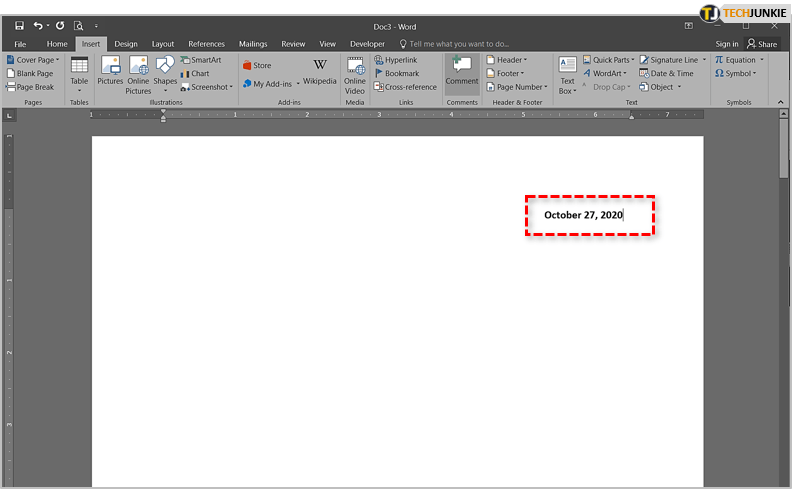This screenshot has width=794, height=489.
Task: Click the Wikipedia add-in icon
Action: [x=320, y=71]
